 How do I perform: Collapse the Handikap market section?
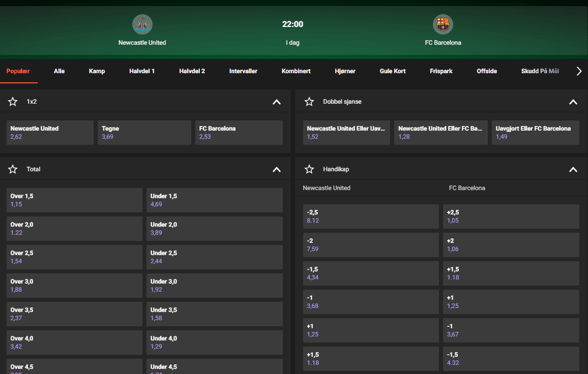pos(573,169)
